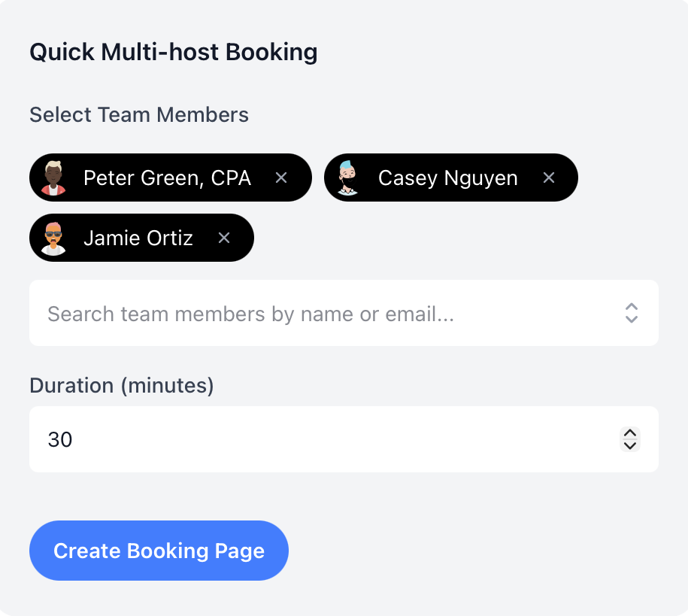This screenshot has height=616, width=688.
Task: Click the Duration minutes input showing 30
Action: coord(344,439)
